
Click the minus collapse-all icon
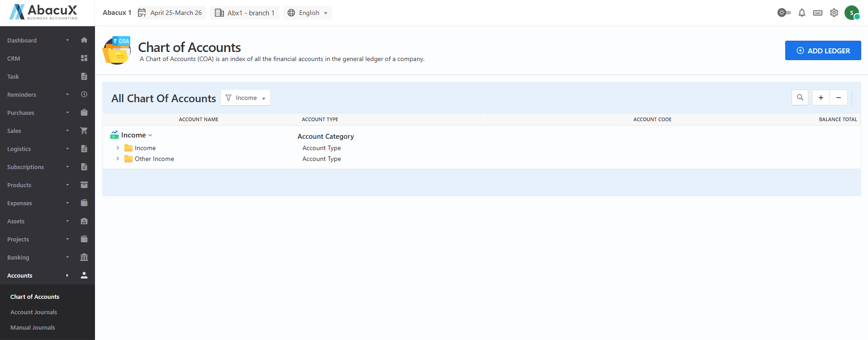tap(838, 98)
